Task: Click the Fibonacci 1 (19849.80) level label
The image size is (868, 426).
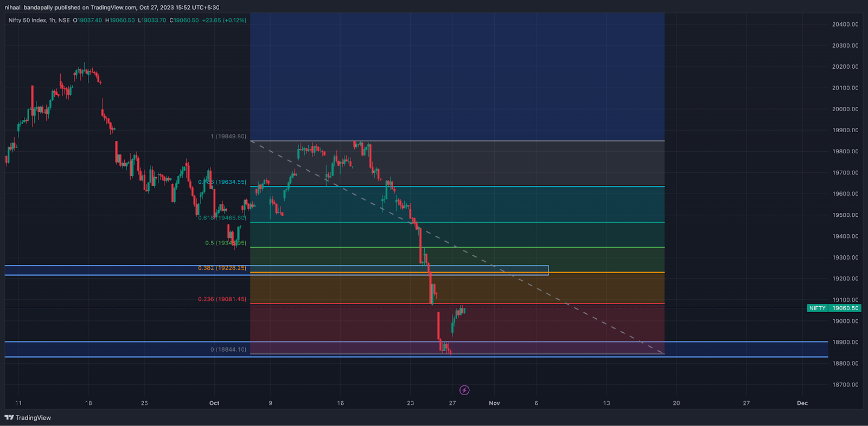Action: [x=228, y=137]
